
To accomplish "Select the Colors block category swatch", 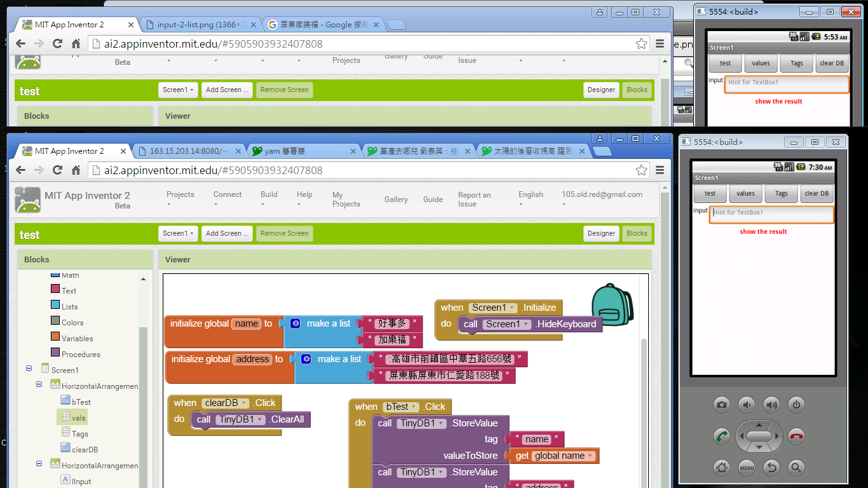I will pos(55,322).
